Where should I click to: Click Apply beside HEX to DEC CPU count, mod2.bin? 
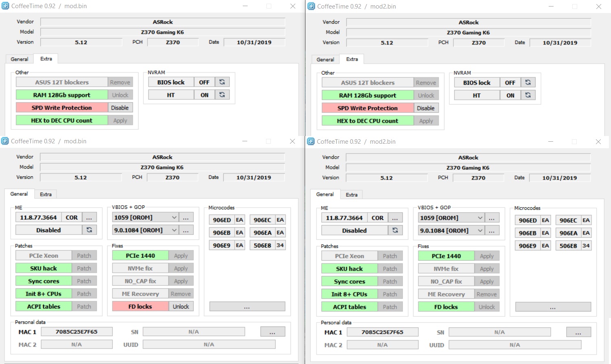coord(426,121)
